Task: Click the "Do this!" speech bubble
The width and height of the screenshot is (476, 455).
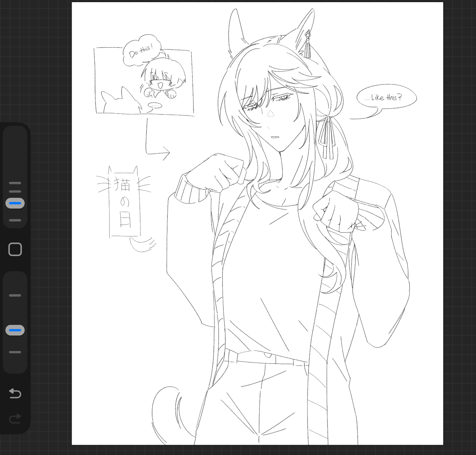Action: 141,52
